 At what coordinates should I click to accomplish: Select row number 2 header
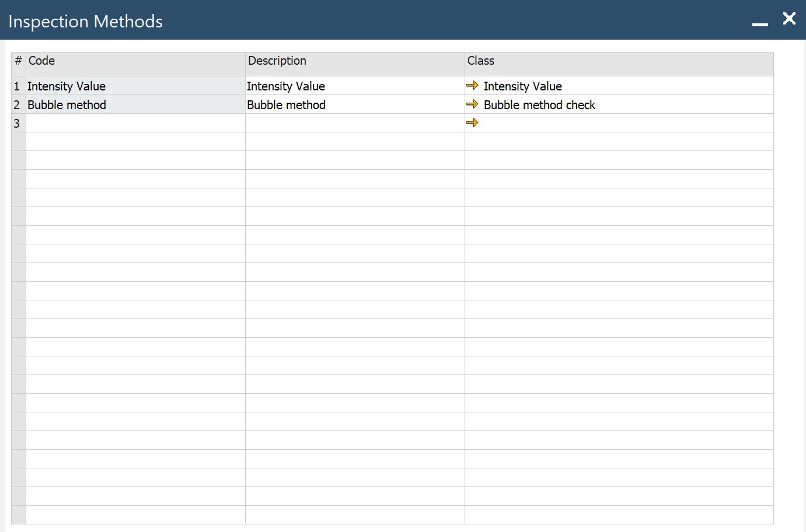18,105
